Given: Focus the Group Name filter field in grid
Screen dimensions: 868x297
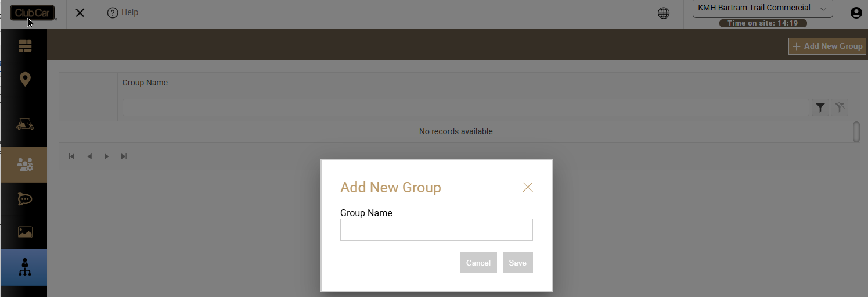Looking at the screenshot, I should click(x=466, y=108).
